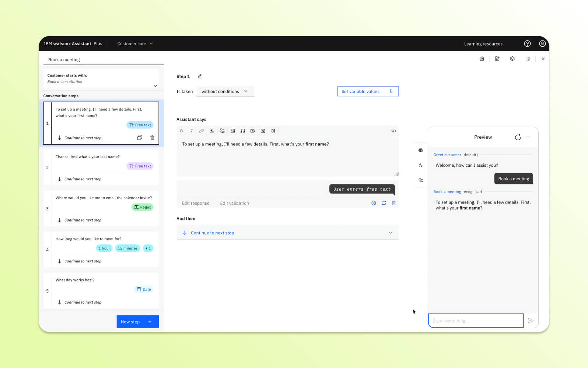Click the image response icon in editor toolbar

(x=232, y=131)
